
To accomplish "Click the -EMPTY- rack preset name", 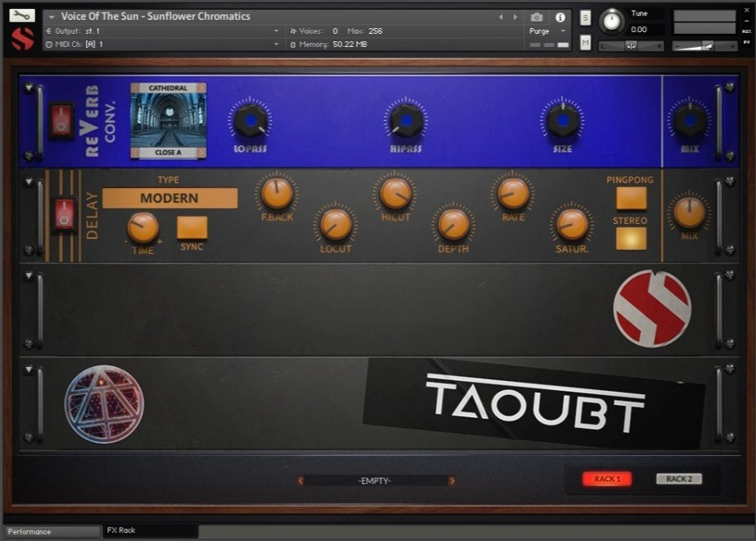I will [x=374, y=481].
